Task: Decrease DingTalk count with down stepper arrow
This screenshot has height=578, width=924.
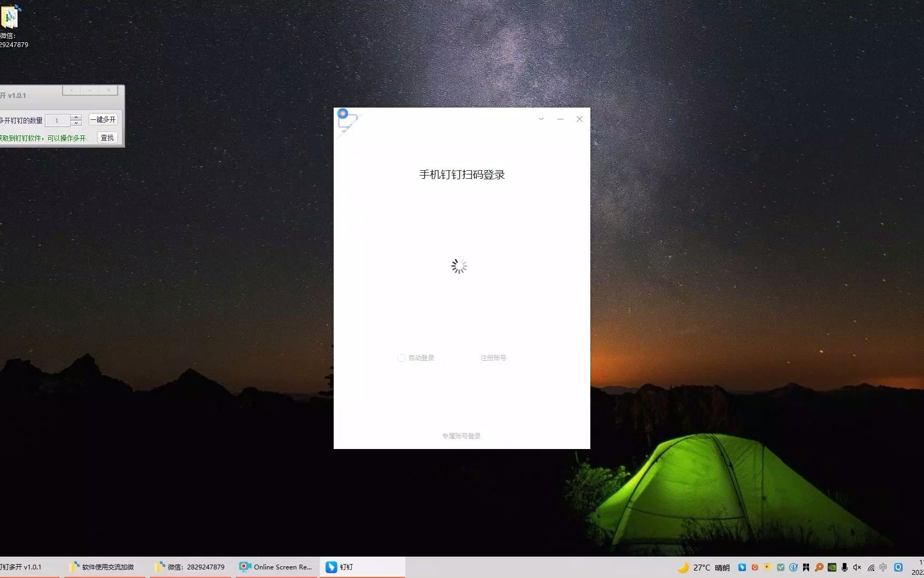Action: 76,123
